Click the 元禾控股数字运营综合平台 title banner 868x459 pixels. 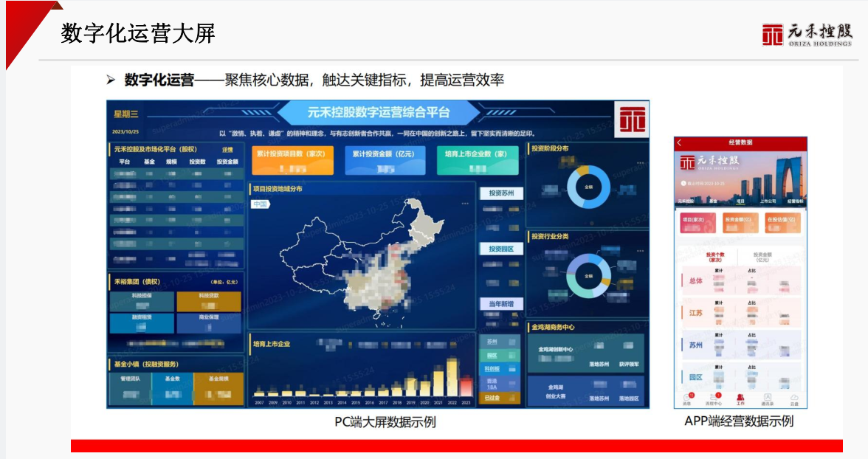pyautogui.click(x=379, y=112)
